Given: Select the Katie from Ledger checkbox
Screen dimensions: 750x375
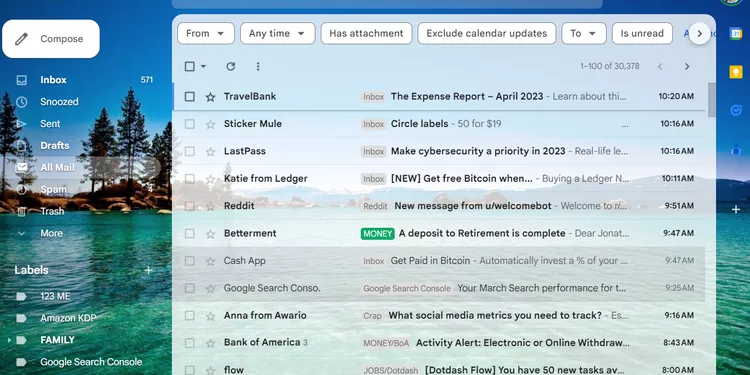Looking at the screenshot, I should coord(189,178).
